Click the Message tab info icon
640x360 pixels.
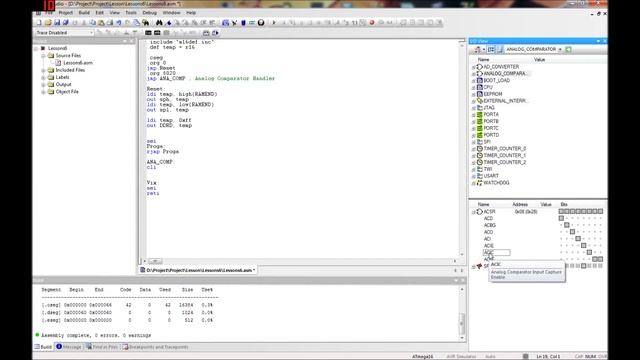point(59,347)
